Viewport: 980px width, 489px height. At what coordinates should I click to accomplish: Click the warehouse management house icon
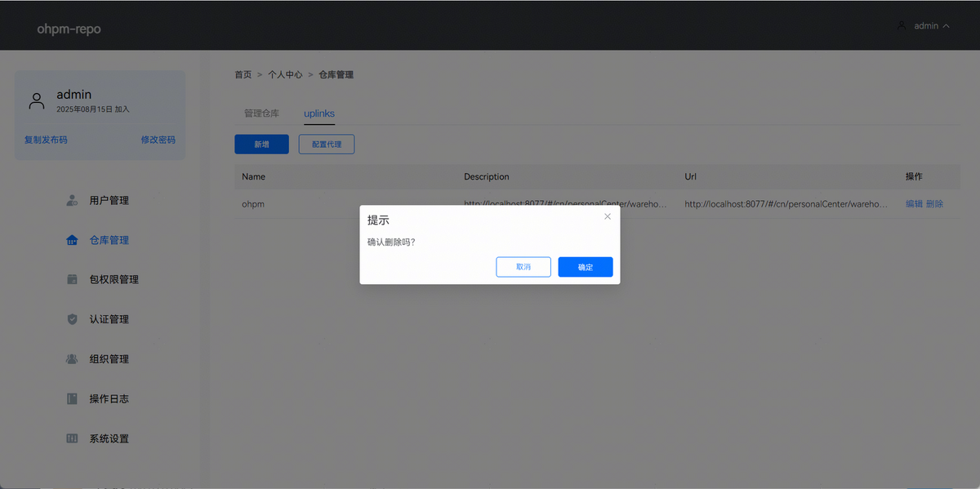(72, 240)
